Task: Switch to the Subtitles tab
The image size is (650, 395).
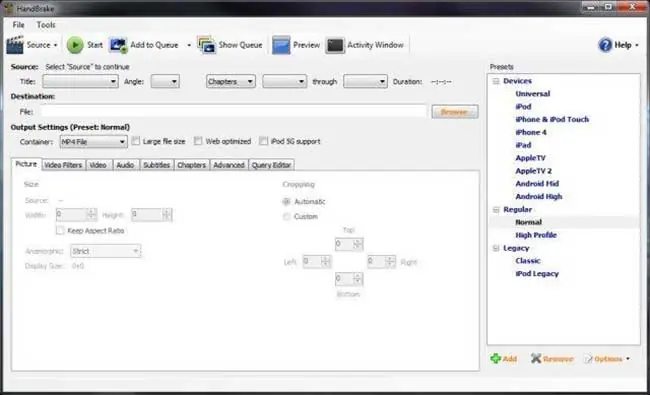Action: (x=157, y=165)
